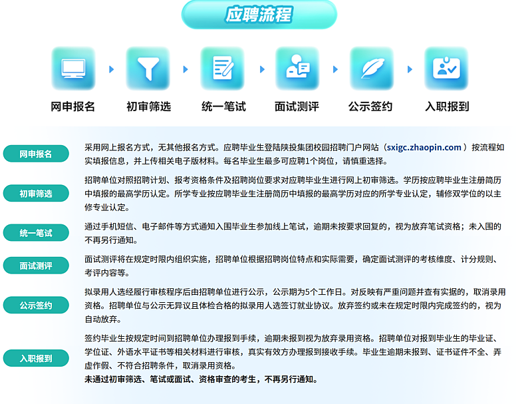This screenshot has height=404, width=532.
Task: Click the 网申报名 computer monitor icon
Action: [x=73, y=69]
